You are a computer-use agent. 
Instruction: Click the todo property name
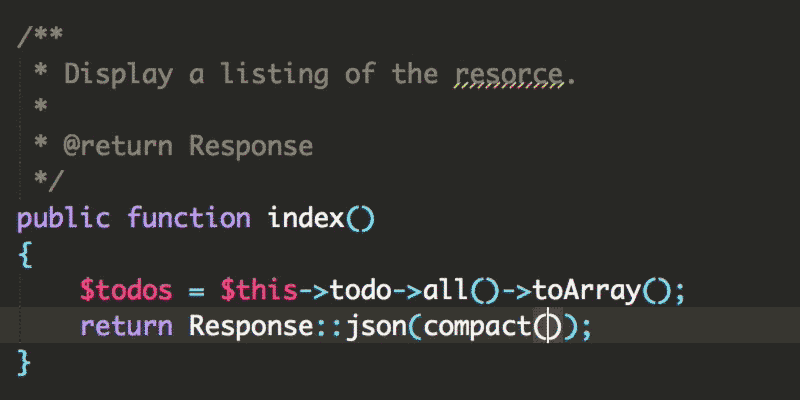[x=361, y=290]
